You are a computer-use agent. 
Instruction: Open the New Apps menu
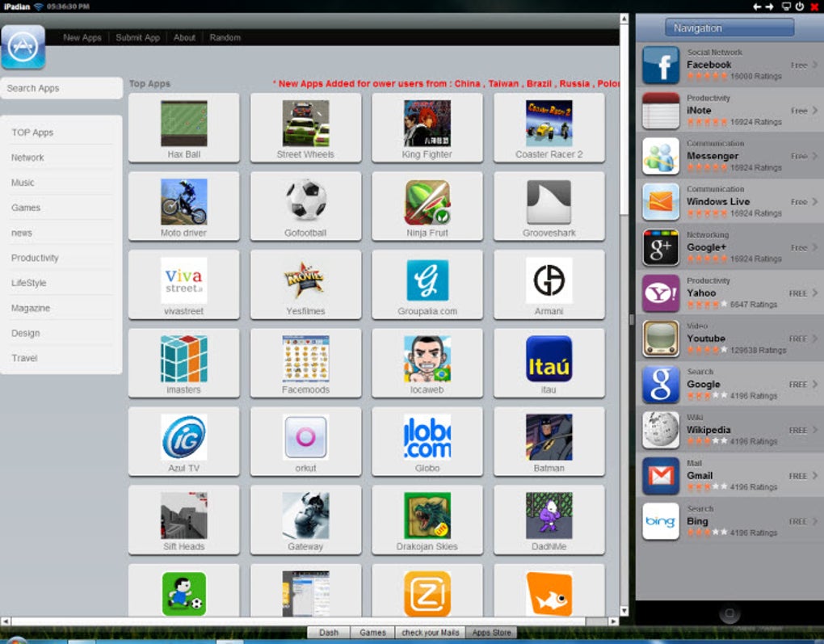point(82,37)
